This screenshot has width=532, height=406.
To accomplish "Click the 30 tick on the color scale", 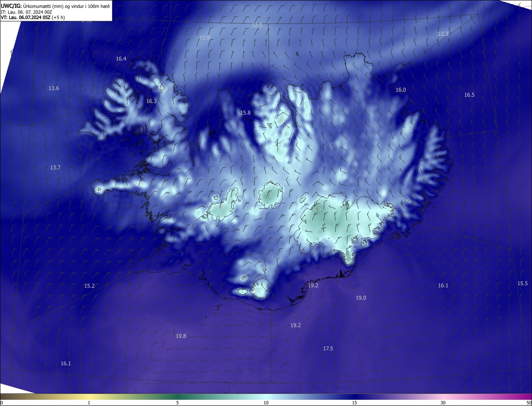I will (443, 403).
